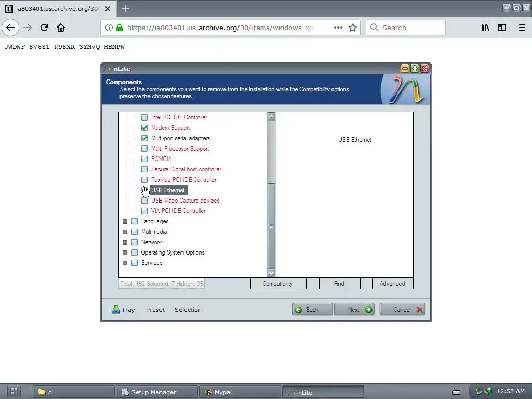The image size is (532, 399).
Task: Open the Selection menu
Action: tap(188, 310)
